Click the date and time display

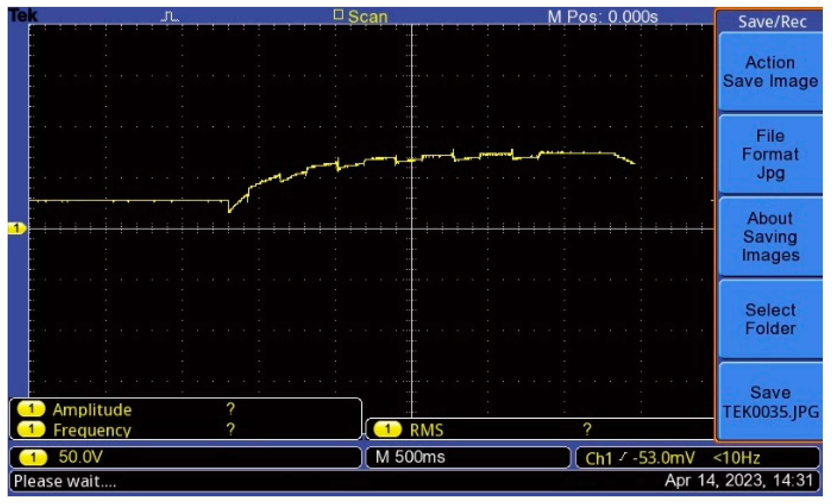tap(738, 480)
